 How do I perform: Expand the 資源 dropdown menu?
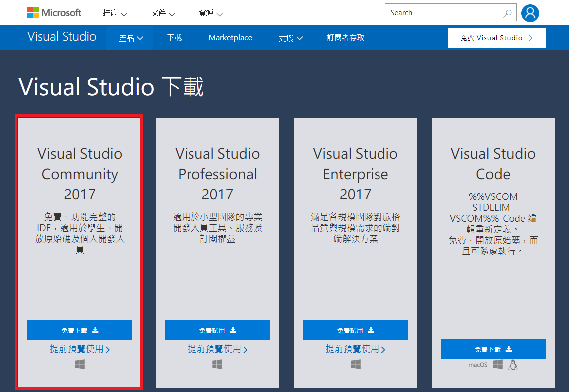pyautogui.click(x=210, y=13)
